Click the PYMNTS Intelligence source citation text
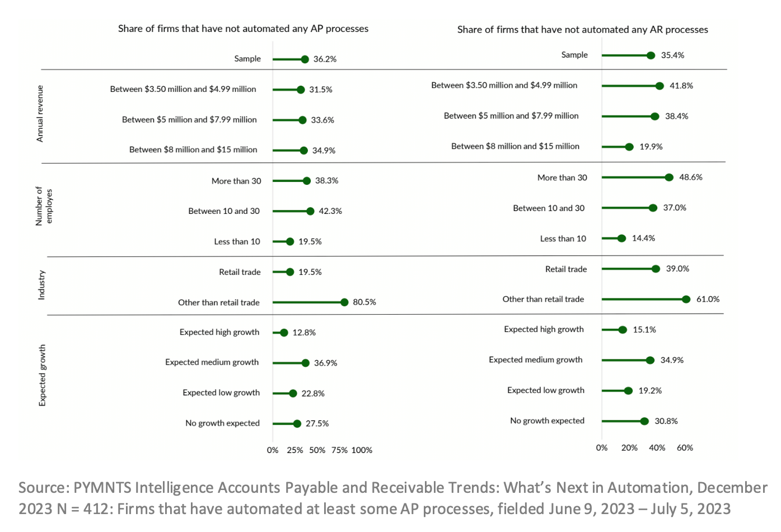The image size is (781, 532). pyautogui.click(x=392, y=498)
